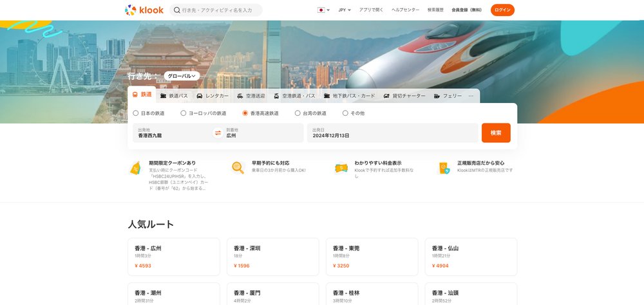Open the 香港 - 仏山 route card
Image resolution: width=644 pixels, height=305 pixels.
click(471, 257)
